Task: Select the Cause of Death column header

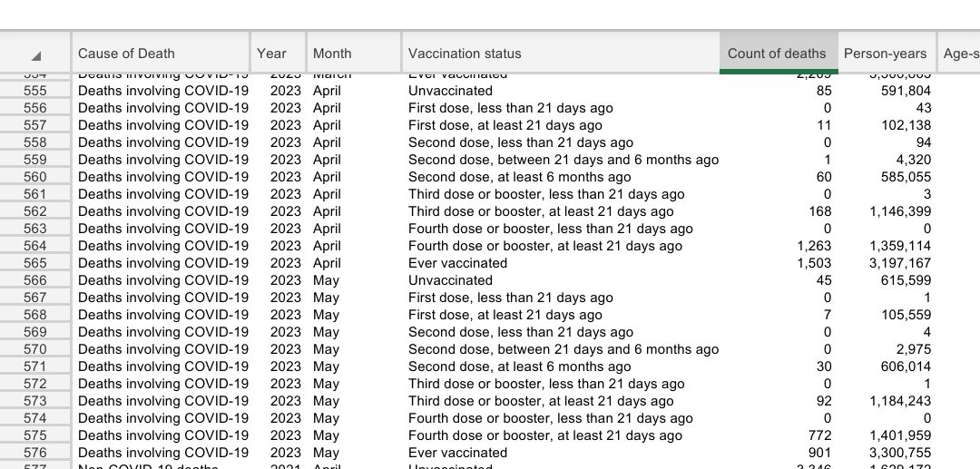Action: click(161, 54)
